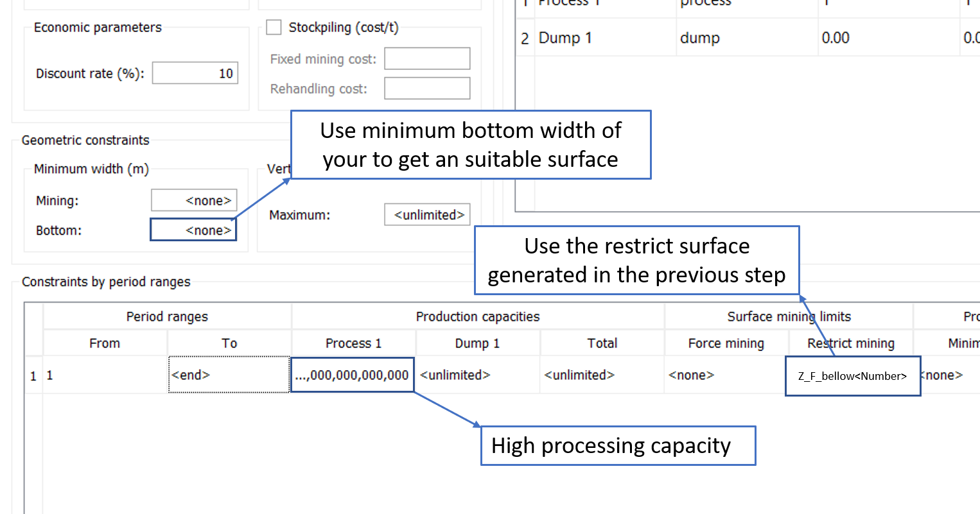Click the Maximum vertical rate field
Image resolution: width=980 pixels, height=514 pixels.
coord(427,215)
